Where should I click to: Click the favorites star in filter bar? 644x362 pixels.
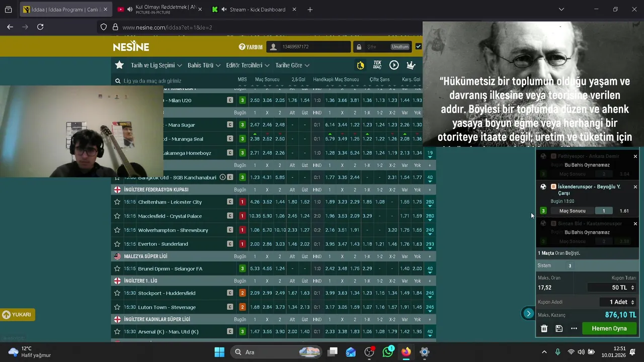pos(119,65)
